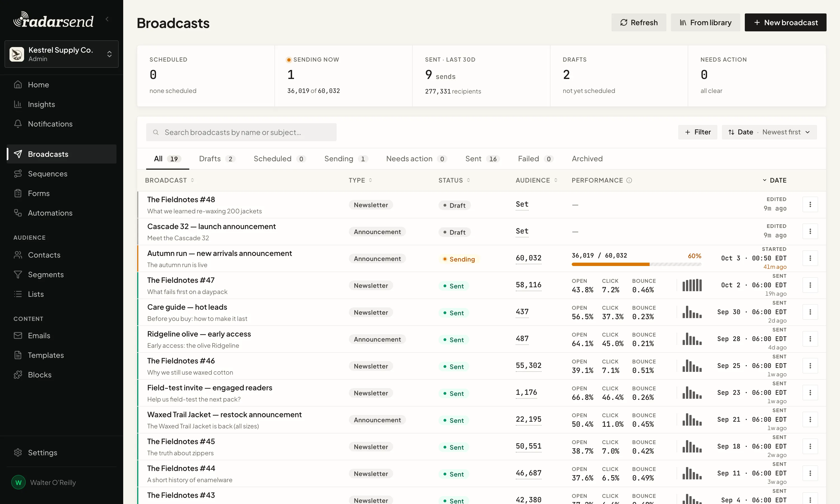This screenshot has height=504, width=840.
Task: Open the row menu for The Fieldnotes #46
Action: pos(810,366)
